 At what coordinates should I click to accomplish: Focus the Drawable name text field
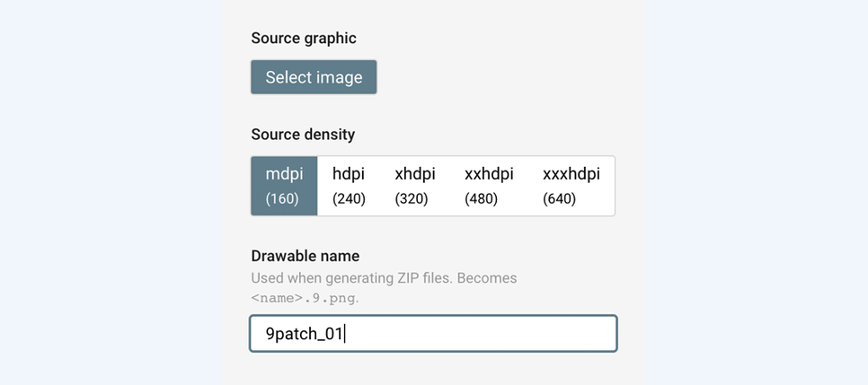tap(433, 334)
